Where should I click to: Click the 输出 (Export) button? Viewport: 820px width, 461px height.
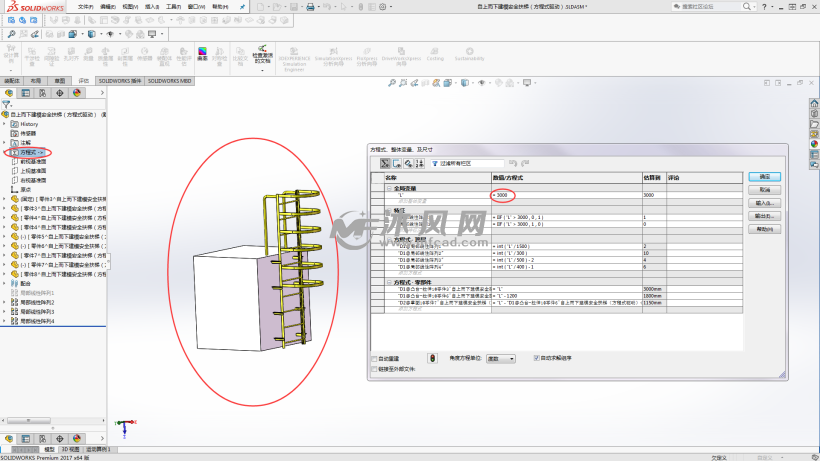[x=765, y=216]
